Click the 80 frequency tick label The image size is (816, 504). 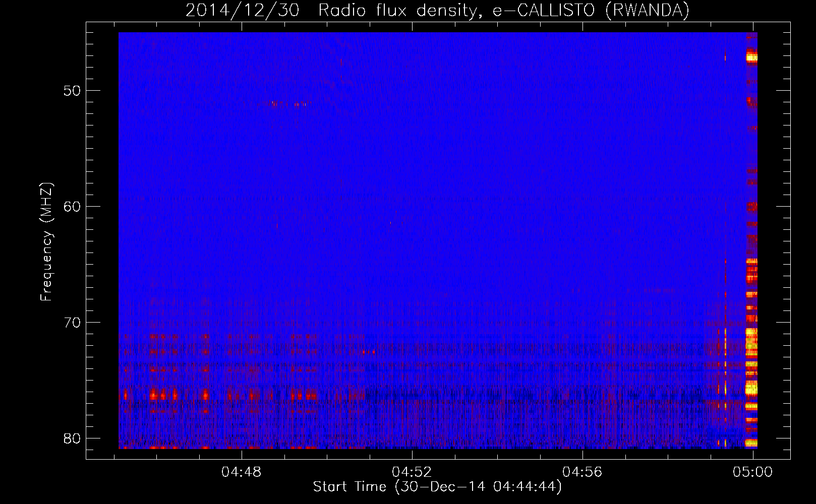click(x=72, y=438)
